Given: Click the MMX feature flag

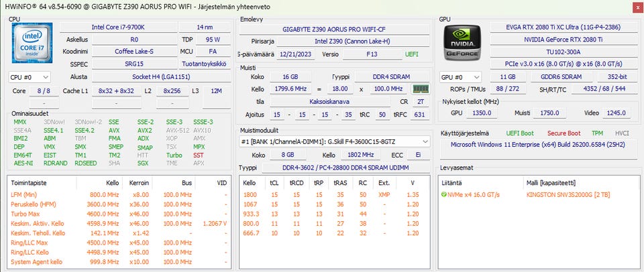Looking at the screenshot, I should [19, 122].
